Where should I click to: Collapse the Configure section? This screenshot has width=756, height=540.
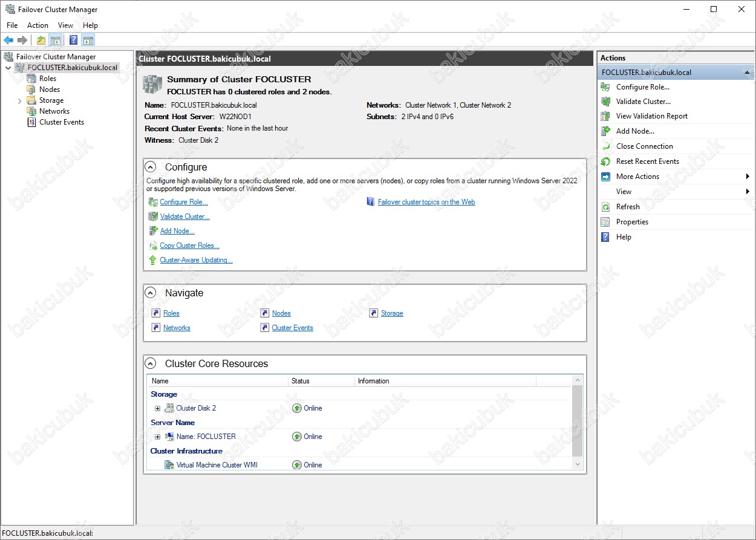[151, 167]
